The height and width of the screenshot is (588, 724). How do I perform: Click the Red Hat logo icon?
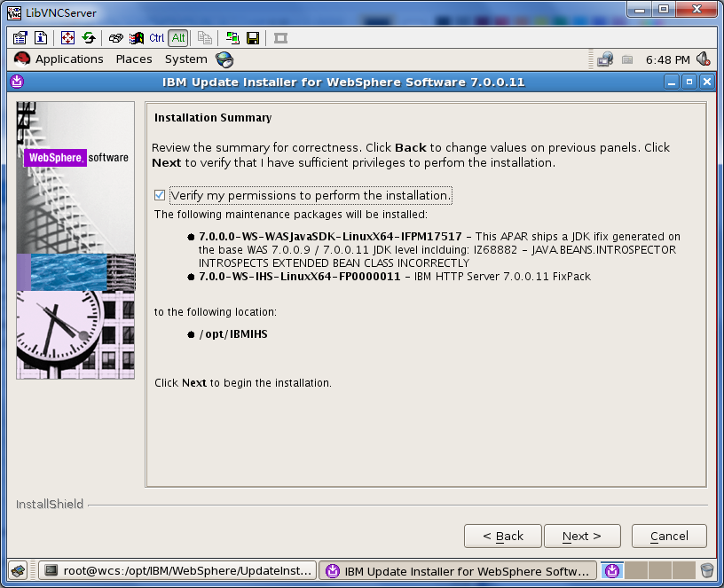click(x=21, y=59)
